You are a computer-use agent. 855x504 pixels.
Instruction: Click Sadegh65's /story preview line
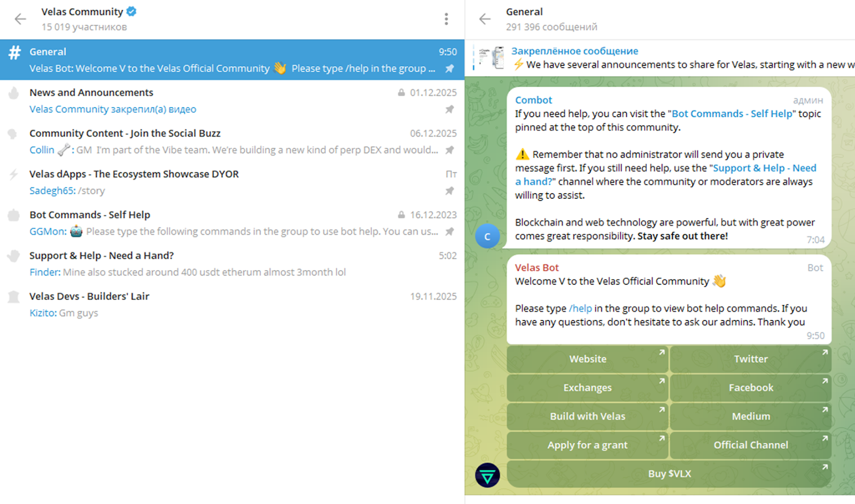pyautogui.click(x=67, y=191)
